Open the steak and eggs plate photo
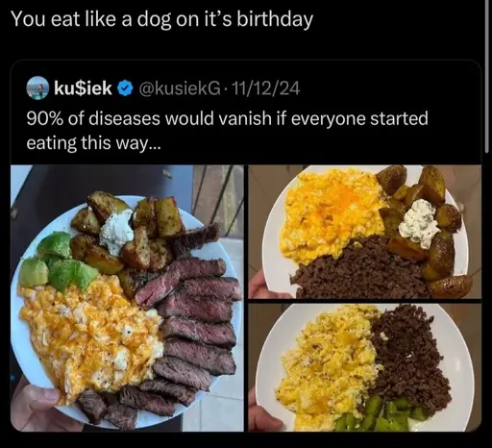Screen dimensions: 492x448 (127, 298)
